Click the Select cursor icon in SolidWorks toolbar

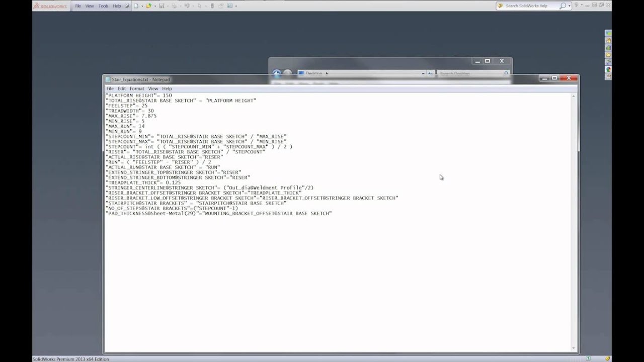point(199,6)
